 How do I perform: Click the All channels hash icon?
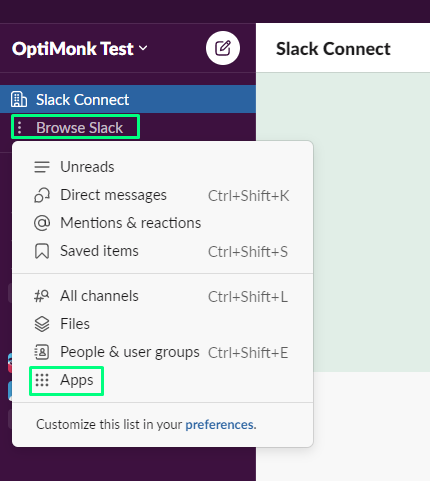coord(42,296)
